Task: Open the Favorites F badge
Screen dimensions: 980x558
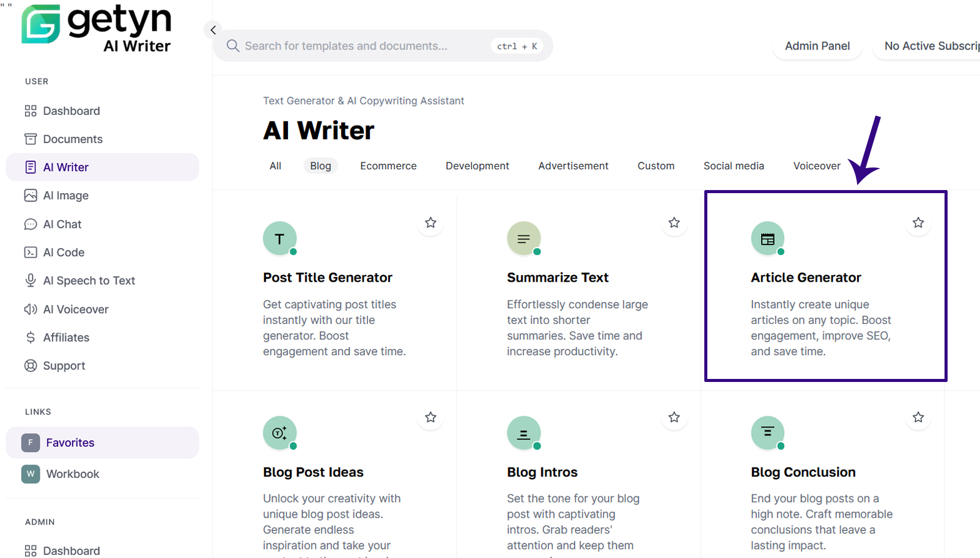Action: 31,442
